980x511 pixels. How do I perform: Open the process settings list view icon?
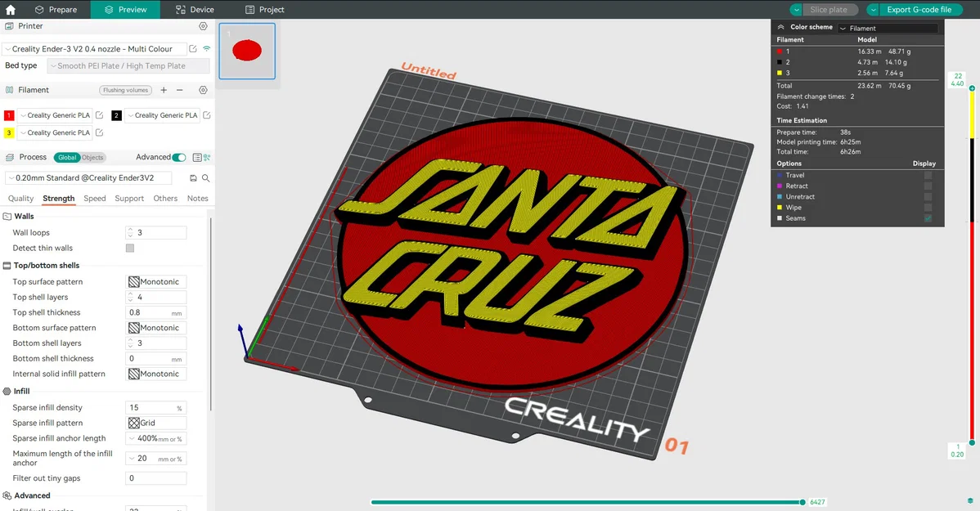pos(197,158)
